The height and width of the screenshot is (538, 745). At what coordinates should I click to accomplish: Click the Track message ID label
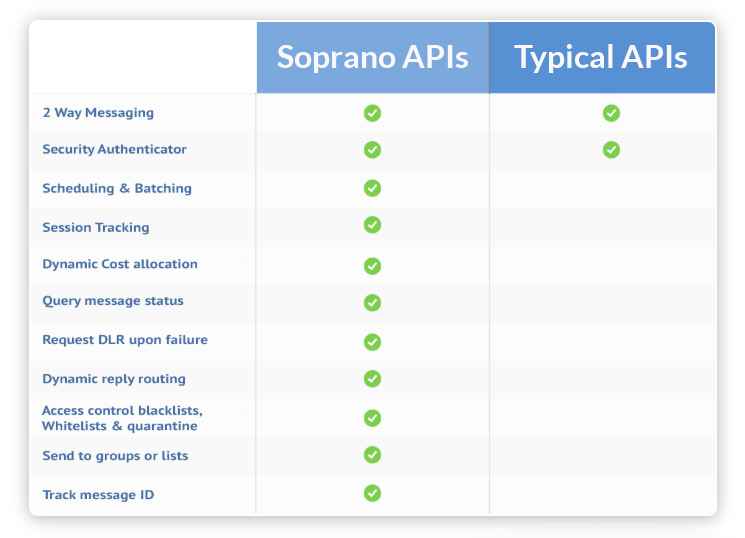tap(98, 495)
